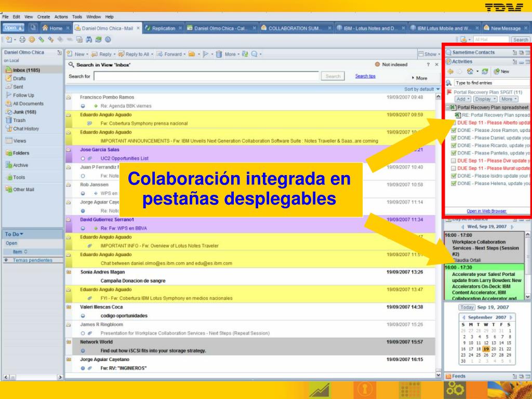Switch to the COLLABORATION SUM tab
The height and width of the screenshot is (399, 532).
pos(296,28)
